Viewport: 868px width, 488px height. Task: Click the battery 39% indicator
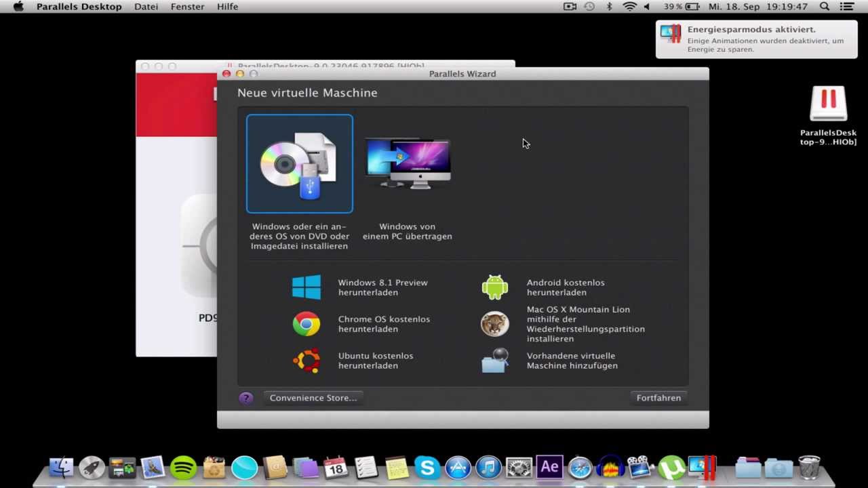682,7
